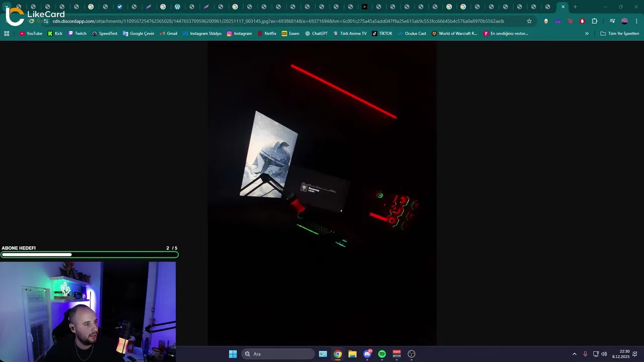
Task: Open the network status tray icon
Action: [596, 354]
